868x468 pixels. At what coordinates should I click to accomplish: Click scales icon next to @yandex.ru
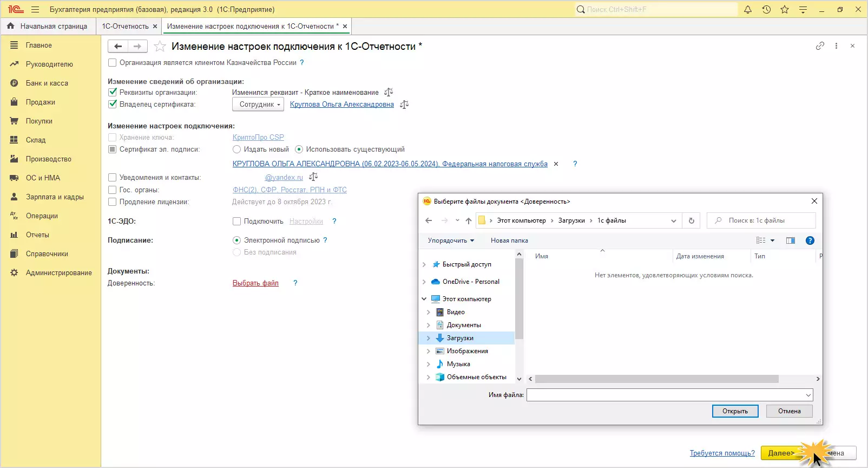tap(313, 177)
